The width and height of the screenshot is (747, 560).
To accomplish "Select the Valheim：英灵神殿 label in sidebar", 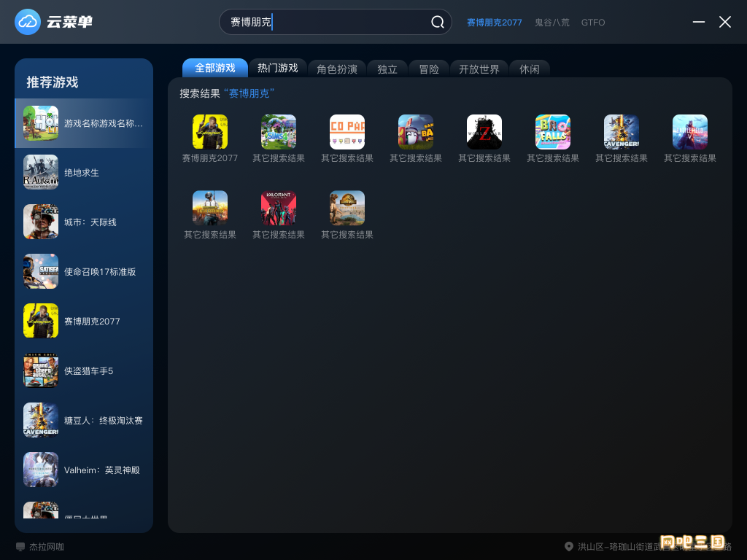I will point(102,470).
